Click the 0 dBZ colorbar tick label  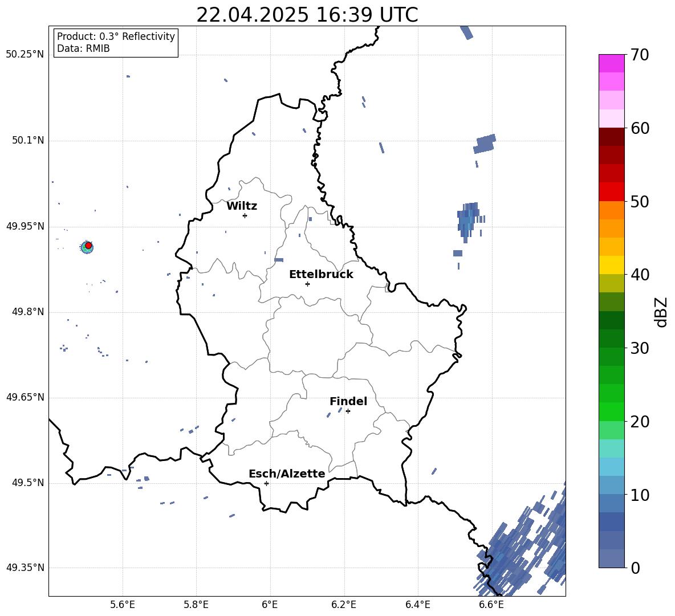(x=635, y=568)
